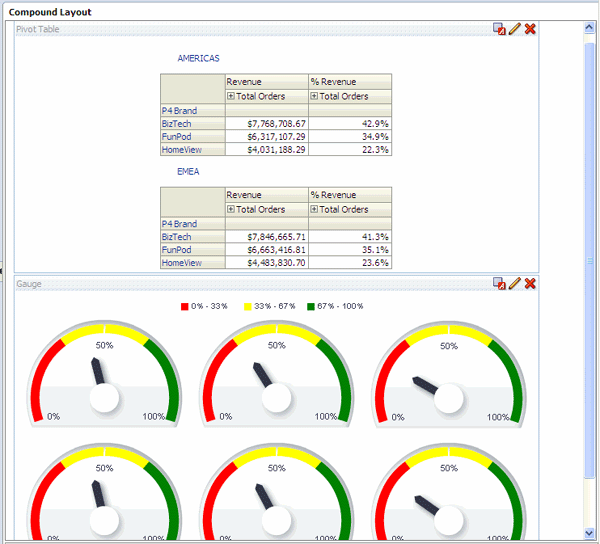The image size is (600, 544).
Task: Click the green 67% - 100% legend swatch
Action: coord(311,306)
